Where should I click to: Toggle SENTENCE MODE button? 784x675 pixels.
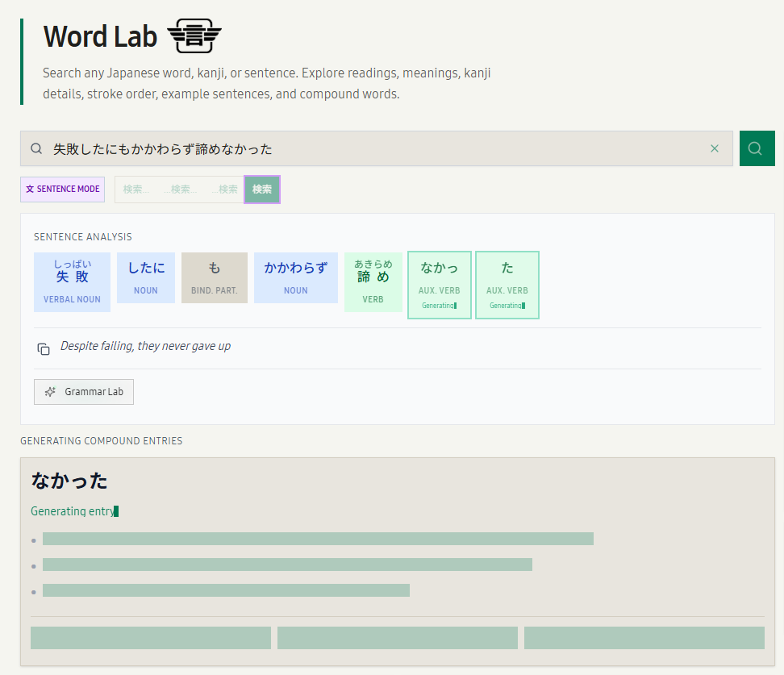point(62,189)
